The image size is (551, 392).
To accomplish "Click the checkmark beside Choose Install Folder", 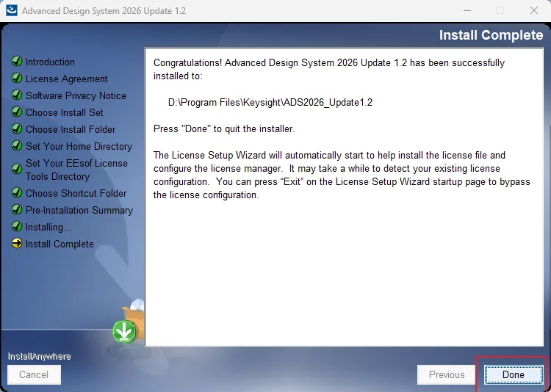I will pyautogui.click(x=16, y=128).
